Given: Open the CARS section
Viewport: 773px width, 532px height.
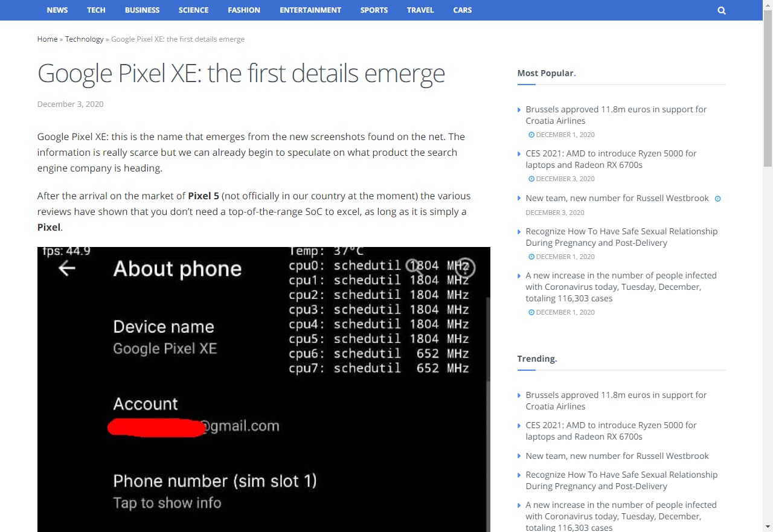Looking at the screenshot, I should click(463, 10).
